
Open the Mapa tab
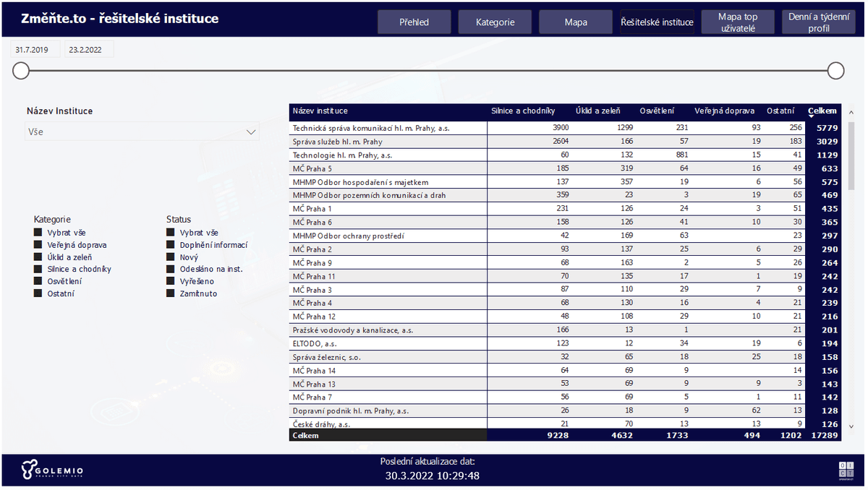click(575, 22)
